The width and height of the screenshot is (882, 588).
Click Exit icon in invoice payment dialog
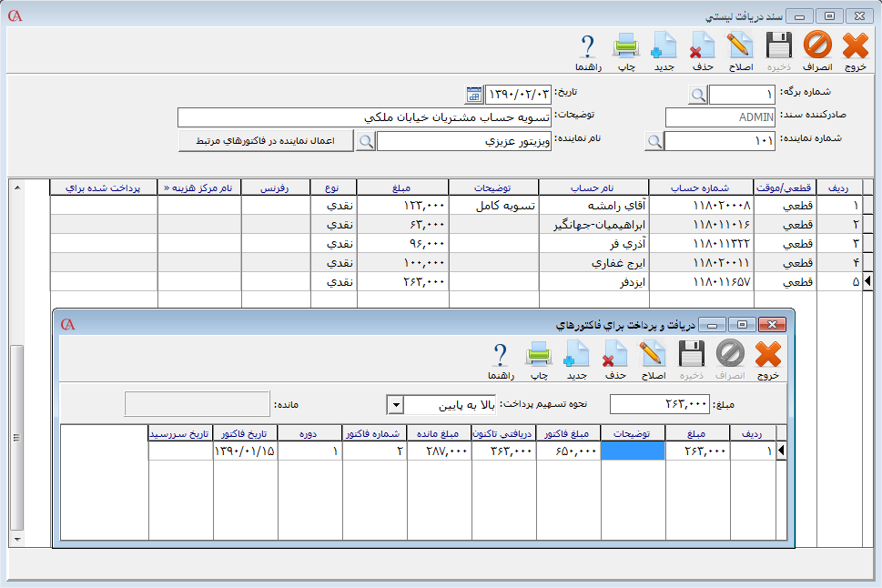(x=767, y=359)
